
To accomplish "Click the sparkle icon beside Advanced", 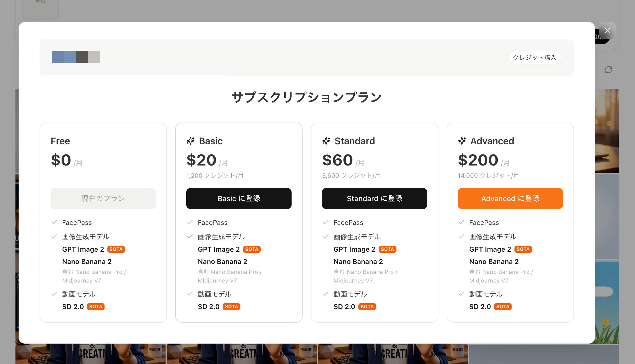I will 462,141.
